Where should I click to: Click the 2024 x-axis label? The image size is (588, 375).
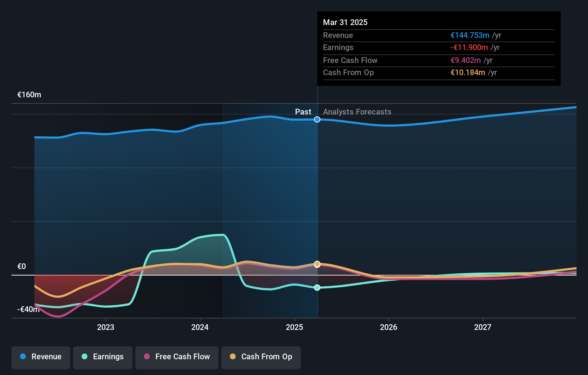click(x=200, y=327)
